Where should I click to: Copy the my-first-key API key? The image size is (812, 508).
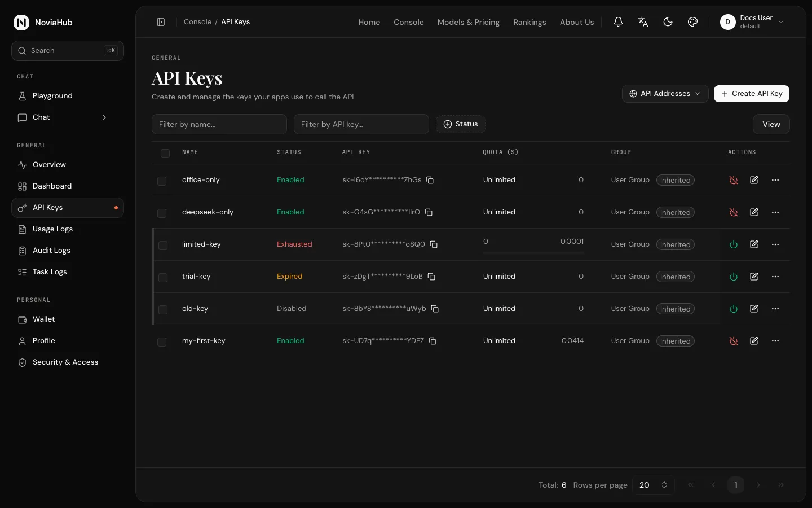pyautogui.click(x=433, y=341)
